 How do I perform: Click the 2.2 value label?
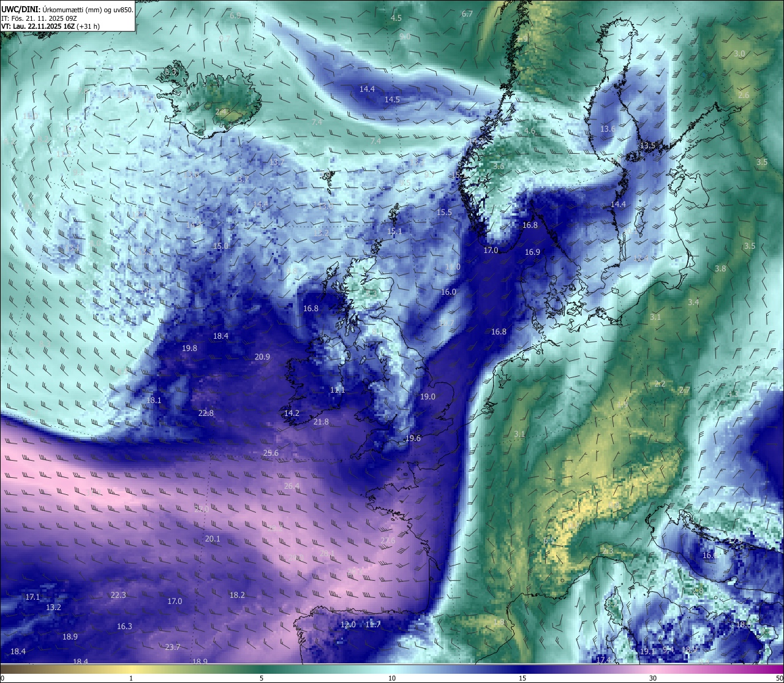point(660,383)
